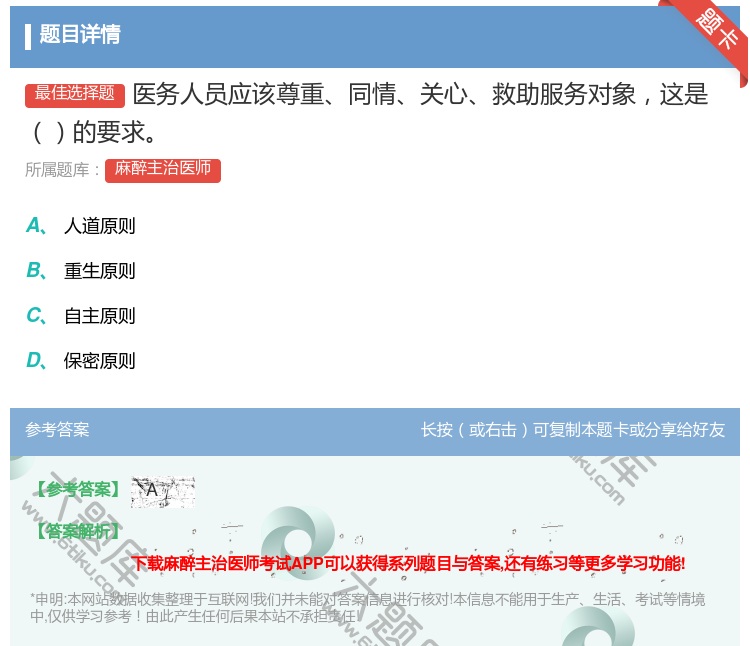Choose answer 重生原则
This screenshot has height=646, width=750.
pos(99,271)
